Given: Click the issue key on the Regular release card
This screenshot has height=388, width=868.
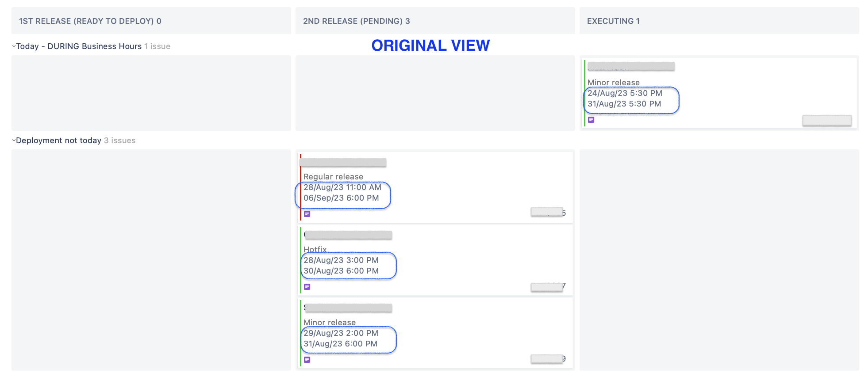Looking at the screenshot, I should pyautogui.click(x=547, y=212).
